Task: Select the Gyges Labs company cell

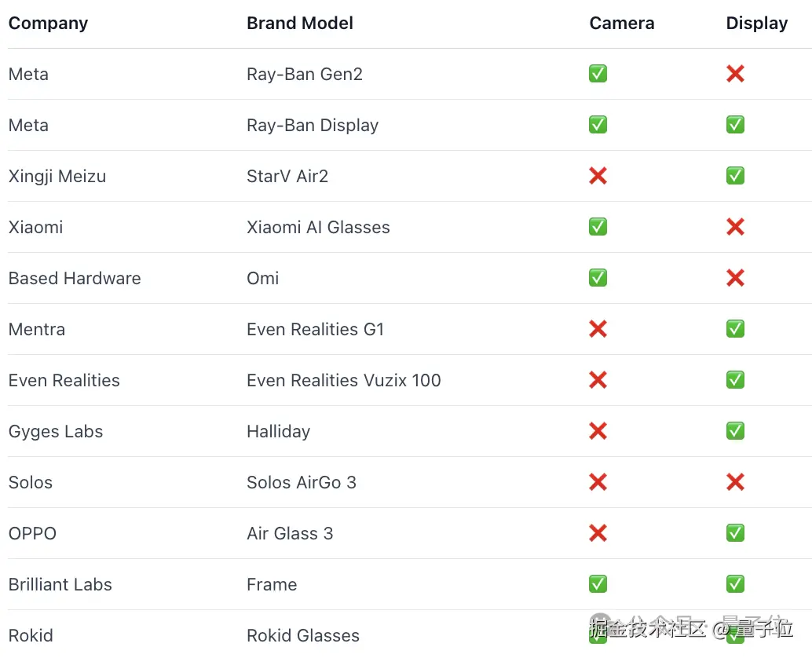Action: click(x=56, y=431)
